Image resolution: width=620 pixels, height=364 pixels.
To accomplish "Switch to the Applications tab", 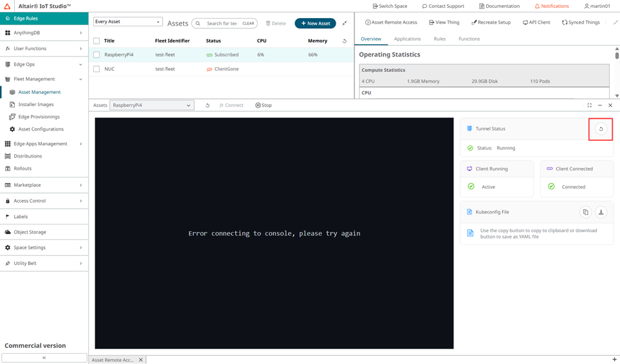I will 407,39.
